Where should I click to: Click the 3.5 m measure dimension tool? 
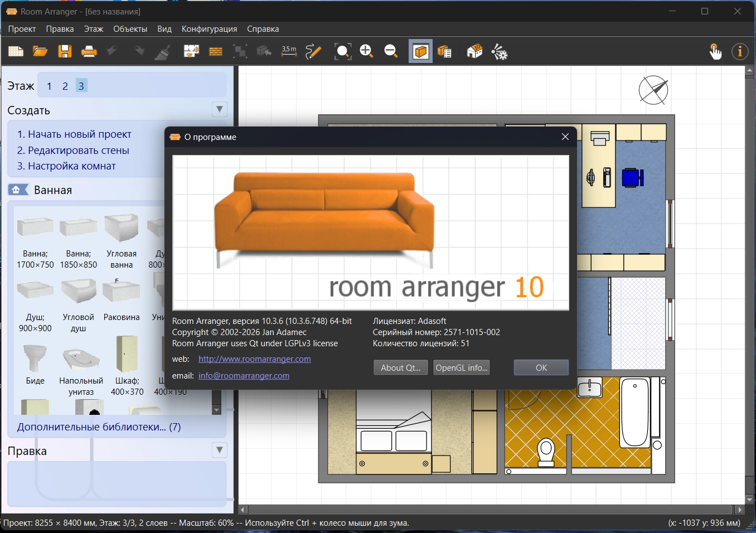[x=289, y=52]
